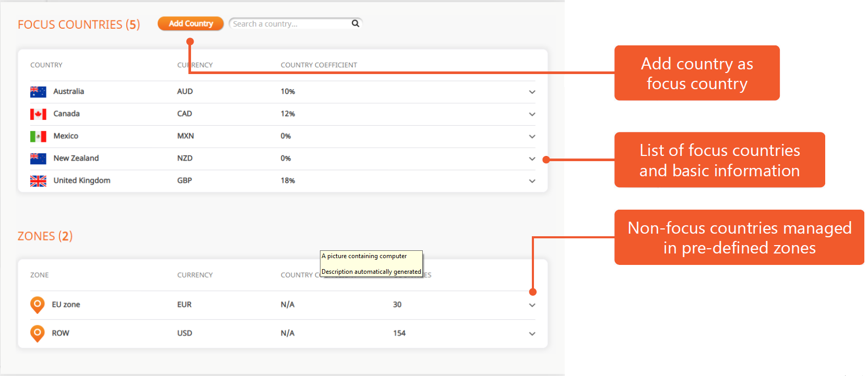Screen dimensions: 868x376
Task: Click the COUNTRY column header
Action: [x=46, y=65]
